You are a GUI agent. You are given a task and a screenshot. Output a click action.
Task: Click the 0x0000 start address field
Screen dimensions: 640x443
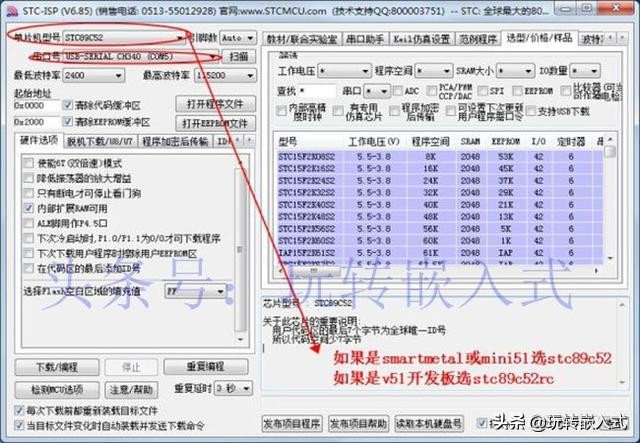point(36,105)
